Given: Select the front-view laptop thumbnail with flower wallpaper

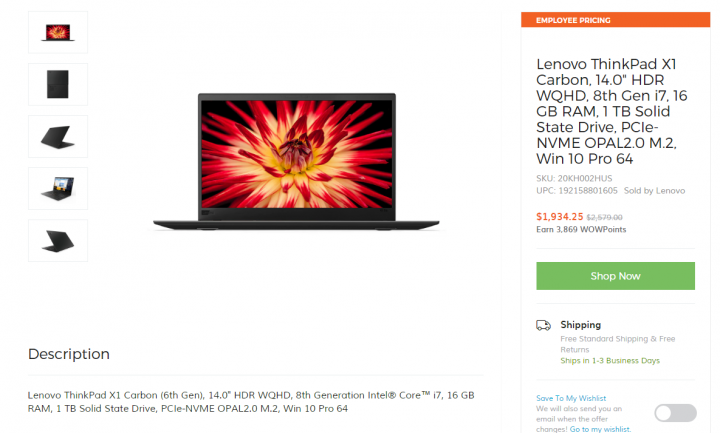Looking at the screenshot, I should (x=58, y=33).
